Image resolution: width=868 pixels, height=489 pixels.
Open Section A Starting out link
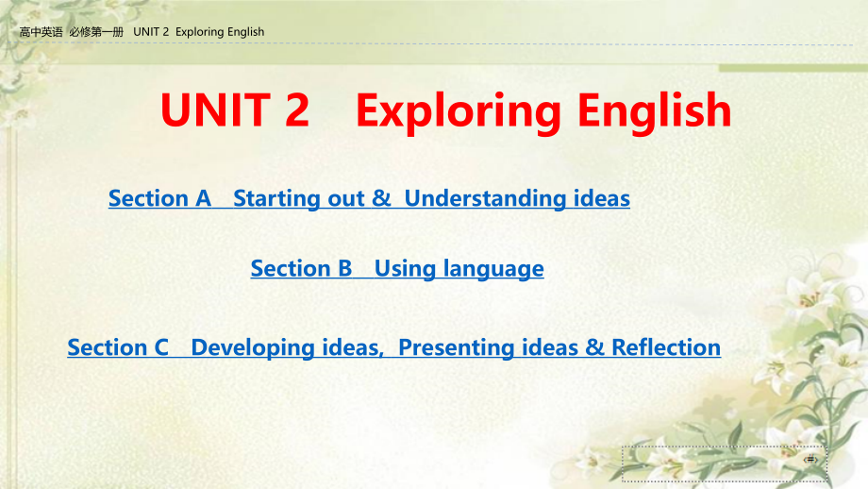[x=369, y=198]
